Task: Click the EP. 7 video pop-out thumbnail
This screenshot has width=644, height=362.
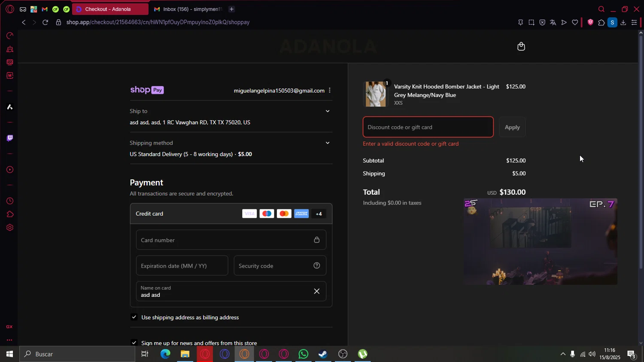Action: [x=541, y=241]
